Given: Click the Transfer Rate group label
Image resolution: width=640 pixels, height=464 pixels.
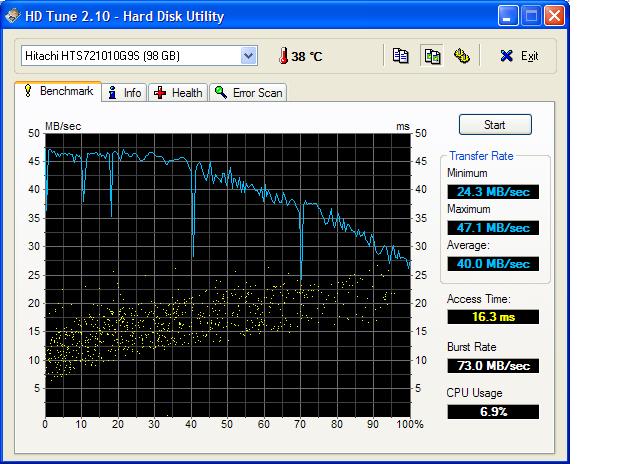Looking at the screenshot, I should [x=481, y=156].
